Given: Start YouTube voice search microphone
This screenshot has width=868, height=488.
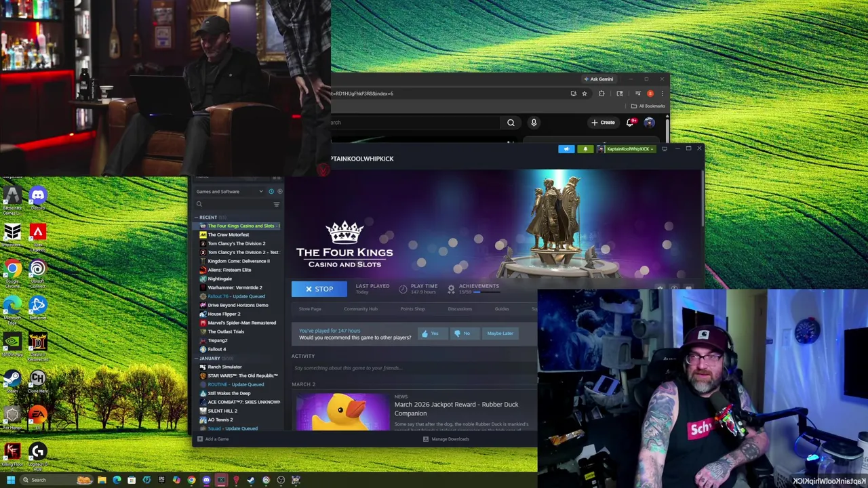Looking at the screenshot, I should [534, 123].
